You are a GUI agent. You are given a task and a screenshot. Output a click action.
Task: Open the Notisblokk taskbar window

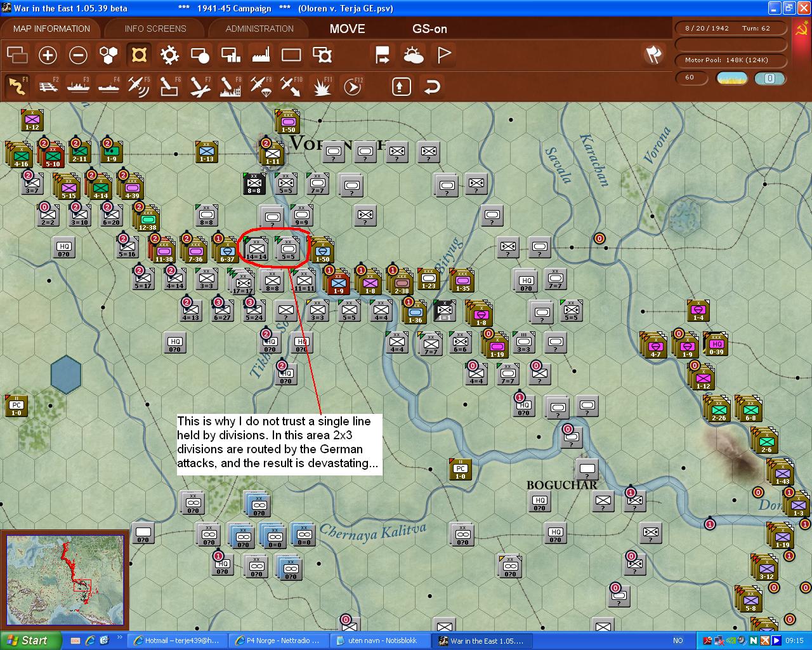click(x=381, y=640)
